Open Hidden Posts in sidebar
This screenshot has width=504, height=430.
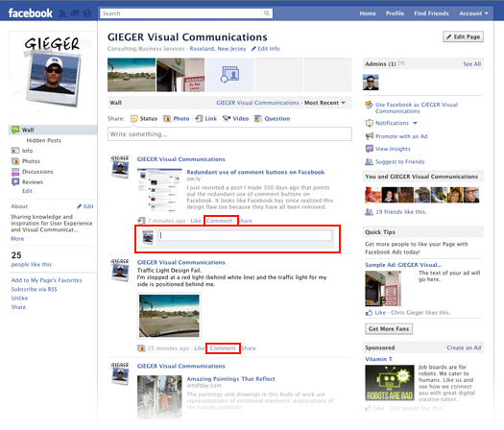(44, 140)
